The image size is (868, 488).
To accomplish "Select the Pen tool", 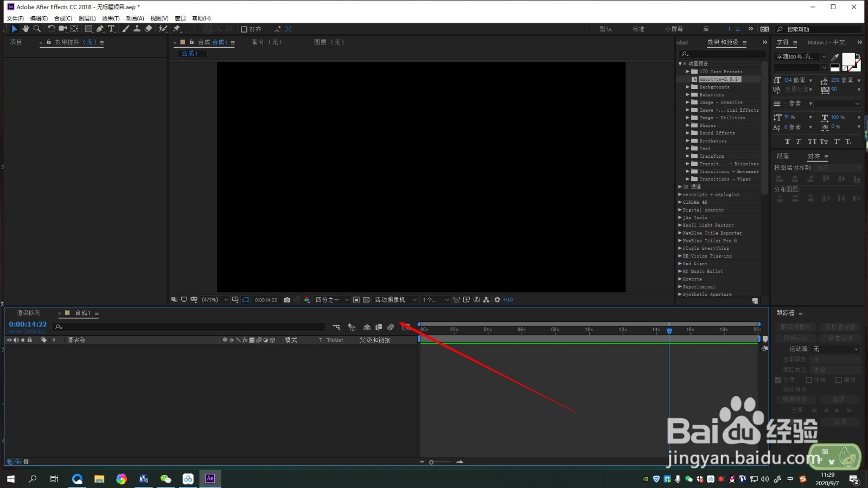I will tap(100, 29).
